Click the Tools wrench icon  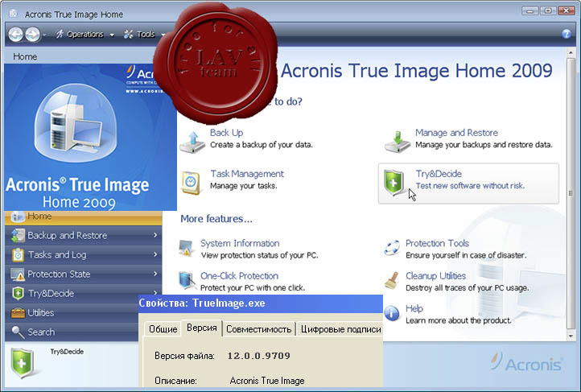tap(128, 35)
